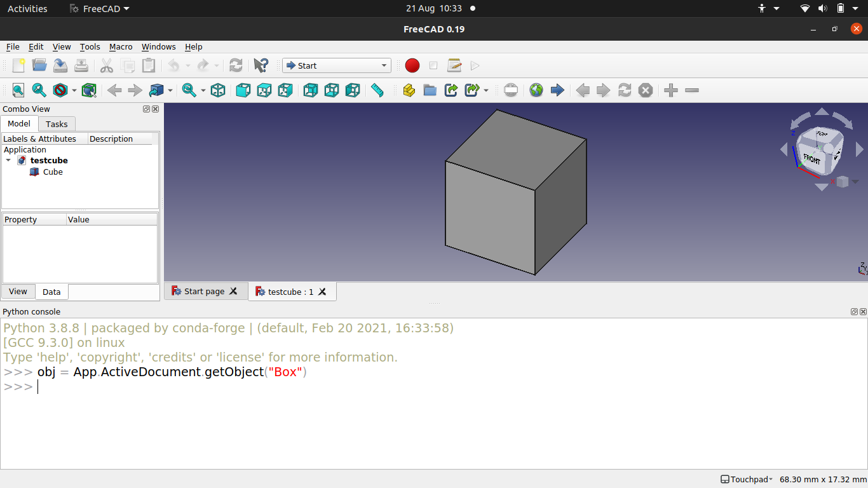Image resolution: width=868 pixels, height=488 pixels.
Task: Click the FRONT face of navigation cube
Action: [x=811, y=158]
